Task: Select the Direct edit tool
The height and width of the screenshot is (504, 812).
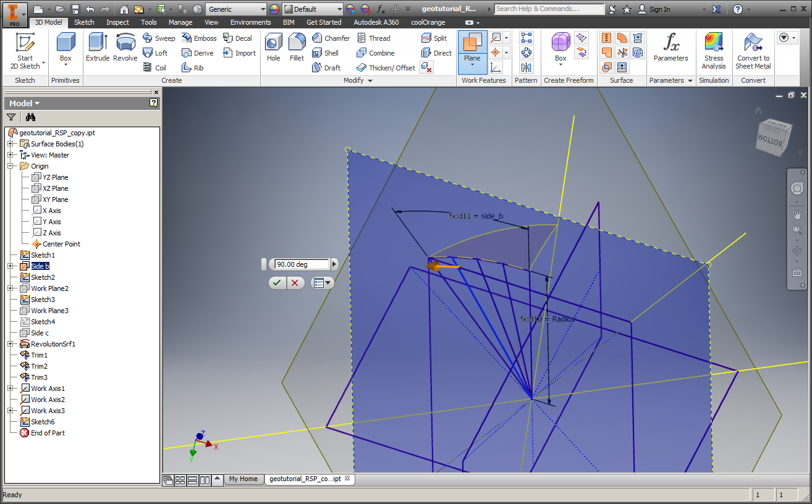Action: click(x=436, y=53)
